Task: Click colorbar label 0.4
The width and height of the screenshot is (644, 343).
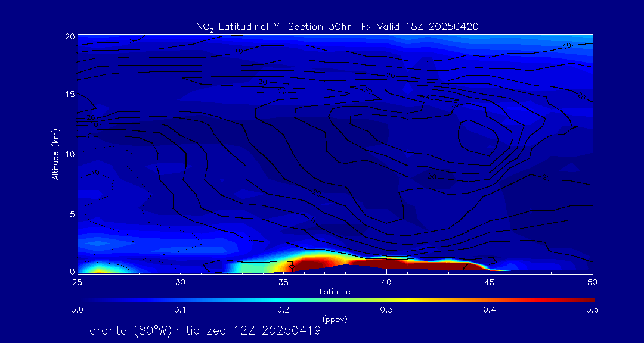Action: click(490, 310)
